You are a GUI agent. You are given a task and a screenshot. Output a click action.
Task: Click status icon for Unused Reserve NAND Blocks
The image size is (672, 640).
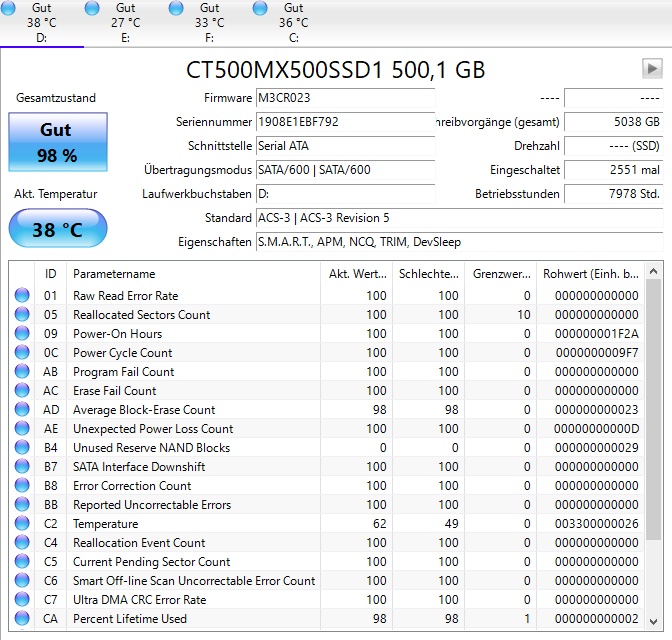click(22, 448)
